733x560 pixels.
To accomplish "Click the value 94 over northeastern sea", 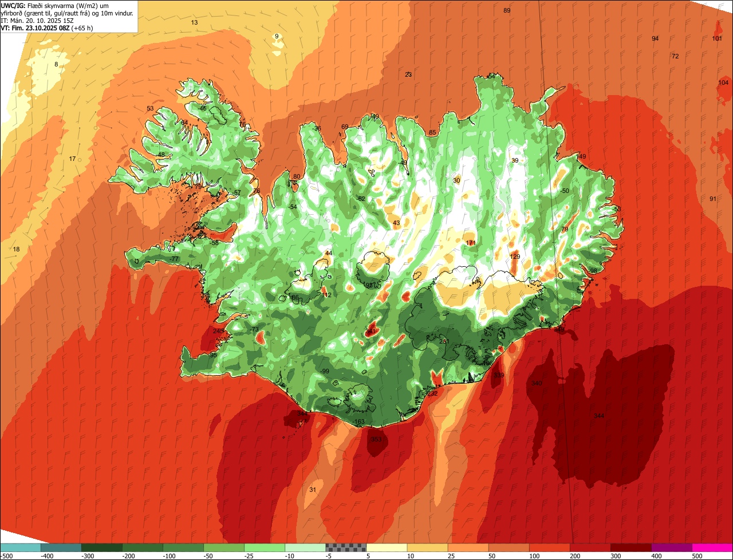I will tap(655, 38).
